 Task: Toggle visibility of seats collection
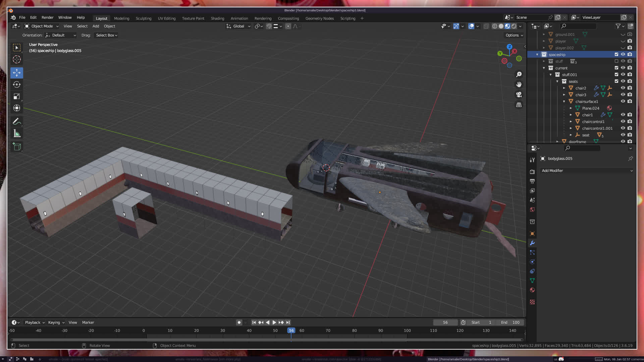click(x=623, y=81)
